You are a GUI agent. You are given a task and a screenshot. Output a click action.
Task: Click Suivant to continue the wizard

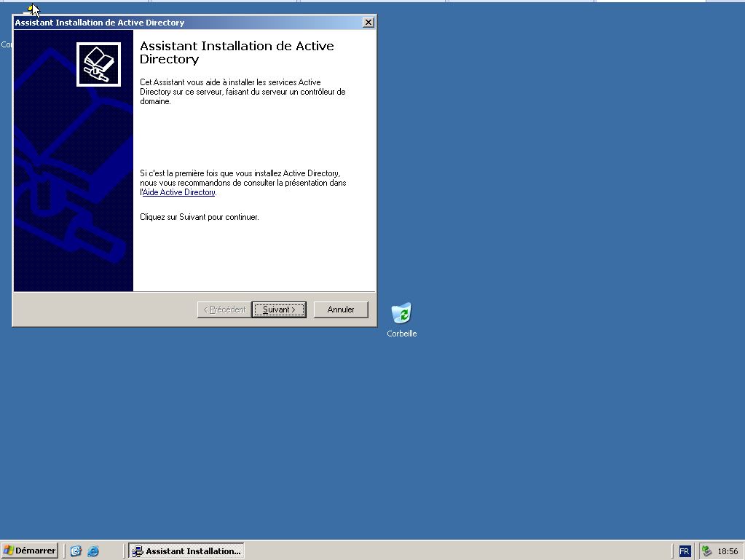pos(279,309)
